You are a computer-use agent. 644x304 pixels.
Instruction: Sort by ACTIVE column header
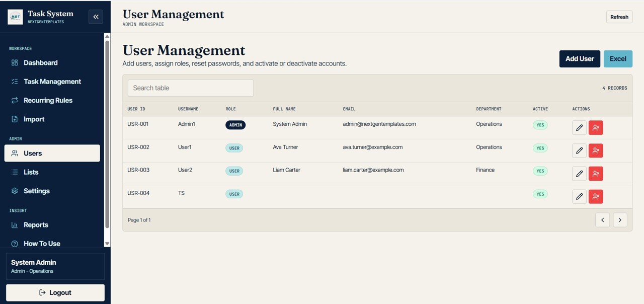pyautogui.click(x=540, y=109)
